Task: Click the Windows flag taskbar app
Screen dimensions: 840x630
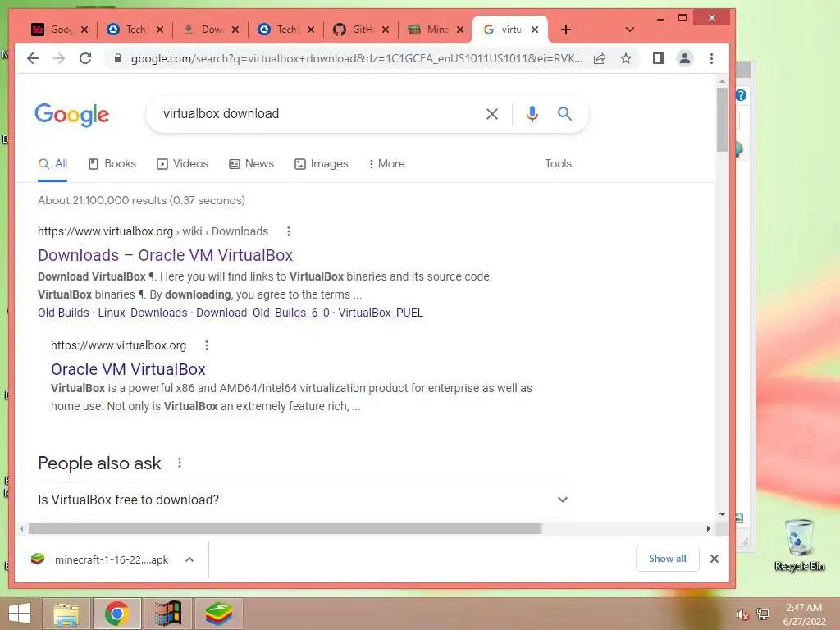Action: click(167, 614)
